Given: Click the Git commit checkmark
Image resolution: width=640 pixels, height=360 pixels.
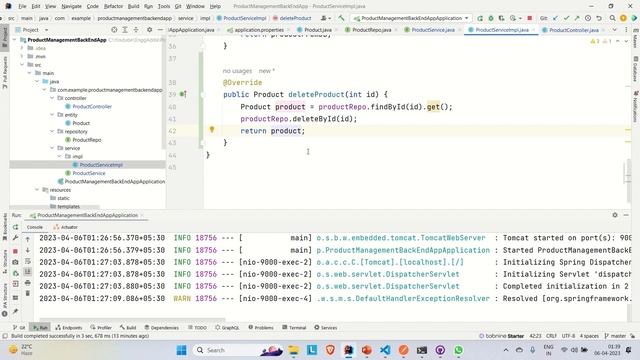Looking at the screenshot, I should (567, 18).
